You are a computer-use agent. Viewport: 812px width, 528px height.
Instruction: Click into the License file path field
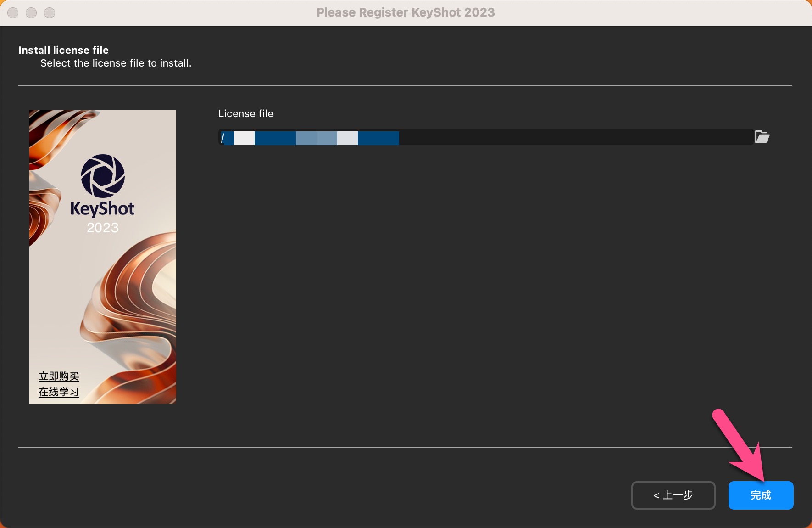(x=485, y=137)
